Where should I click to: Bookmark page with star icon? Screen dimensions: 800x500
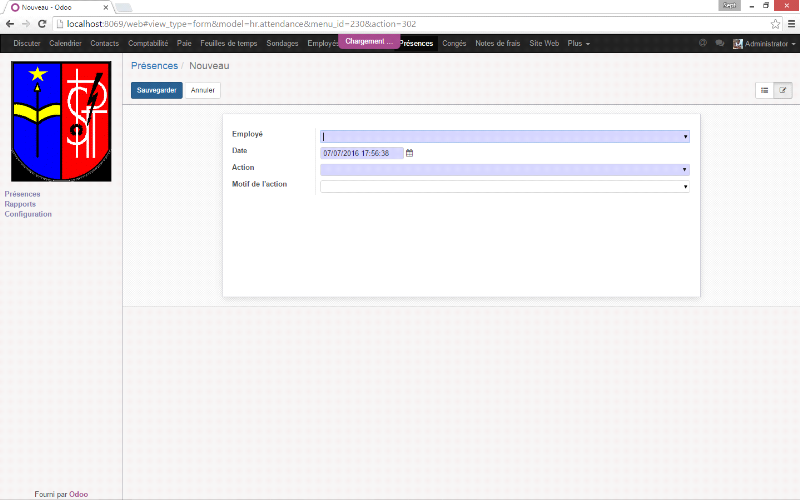pos(775,24)
